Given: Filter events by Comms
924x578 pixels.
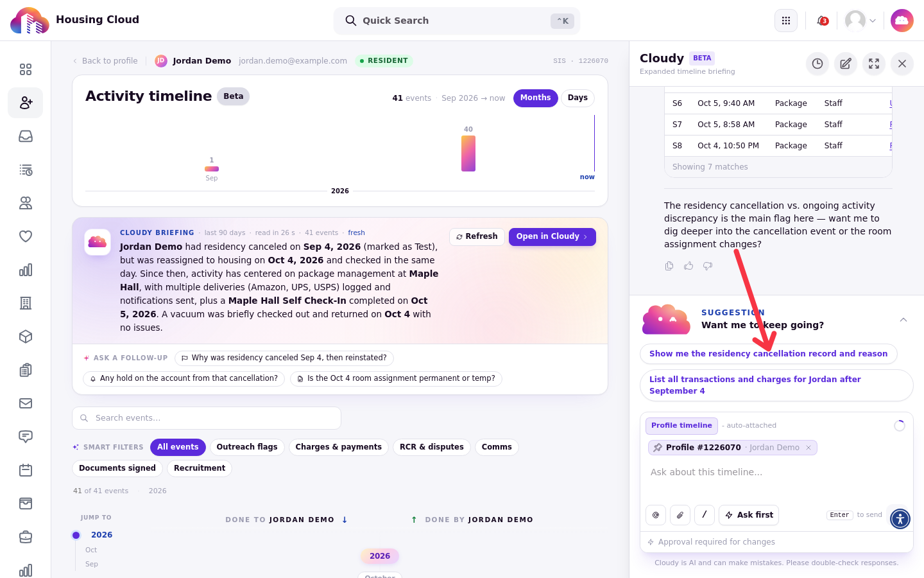Looking at the screenshot, I should [497, 447].
